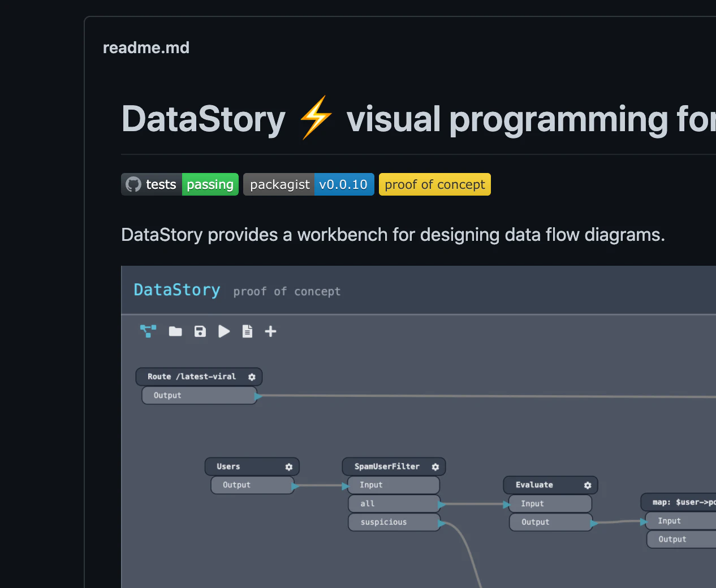Run the data flow with the play icon

(223, 331)
